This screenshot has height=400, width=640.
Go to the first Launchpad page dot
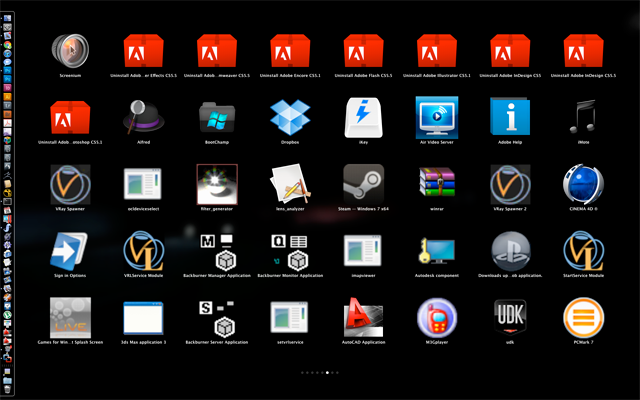point(302,372)
